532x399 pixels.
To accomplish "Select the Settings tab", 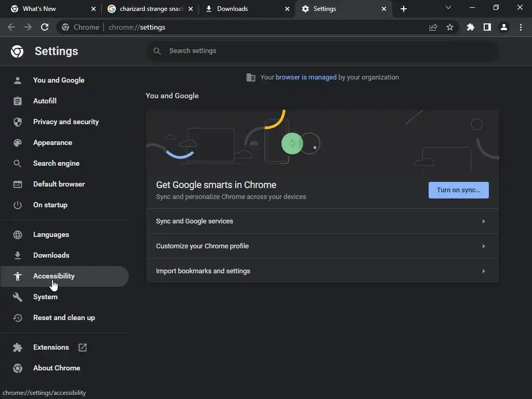I will (344, 9).
